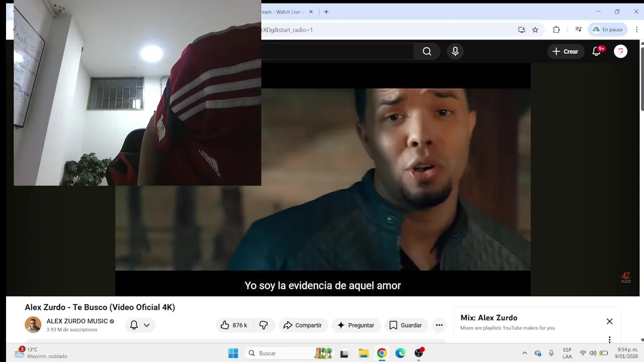The width and height of the screenshot is (644, 362).
Task: Click the Preguntar button
Action: click(356, 325)
